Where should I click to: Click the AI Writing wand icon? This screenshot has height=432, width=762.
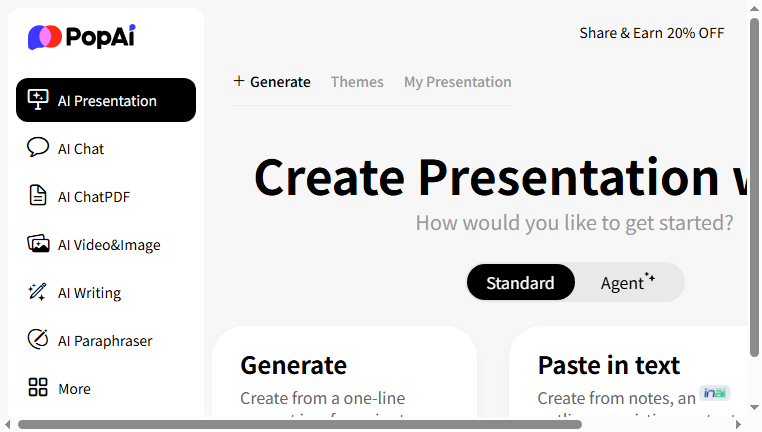coord(37,292)
